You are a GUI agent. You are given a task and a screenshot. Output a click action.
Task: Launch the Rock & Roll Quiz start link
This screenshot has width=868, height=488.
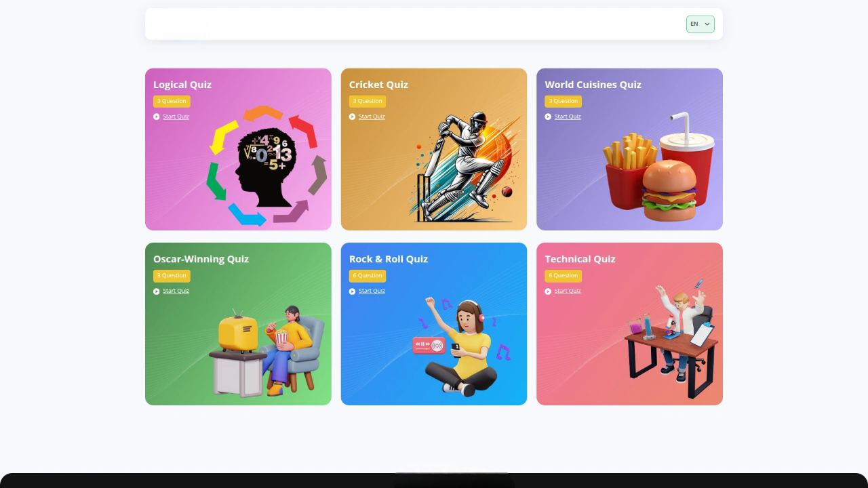point(372,291)
